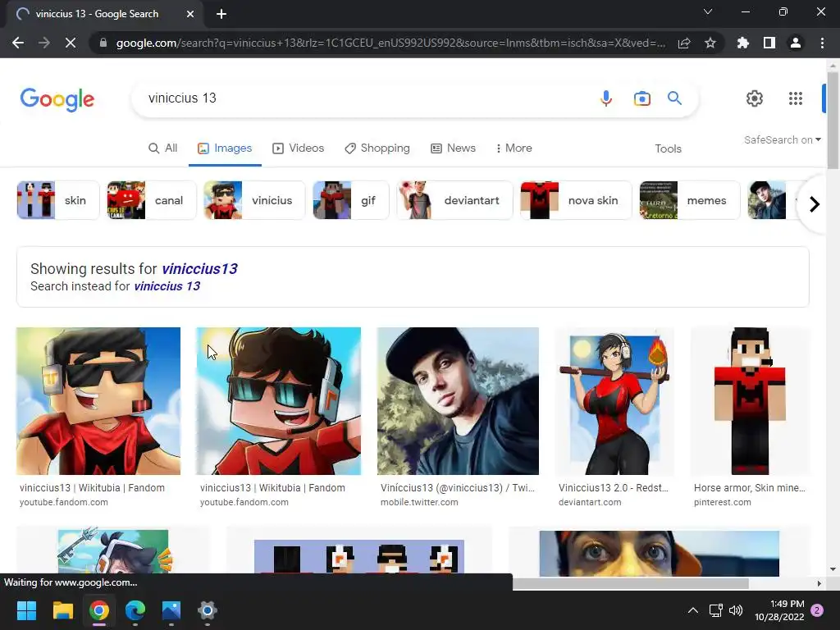Image resolution: width=840 pixels, height=630 pixels.
Task: Open Windows Start menu
Action: (x=26, y=610)
